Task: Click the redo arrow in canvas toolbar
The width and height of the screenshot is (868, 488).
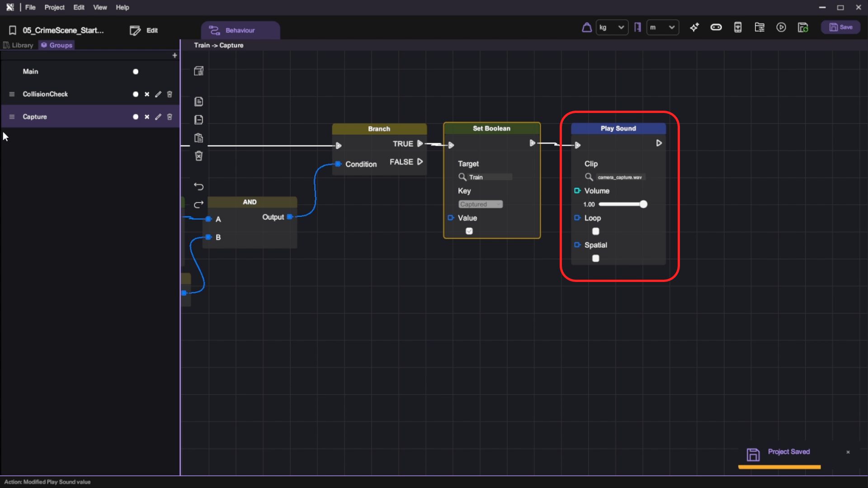Action: click(198, 205)
